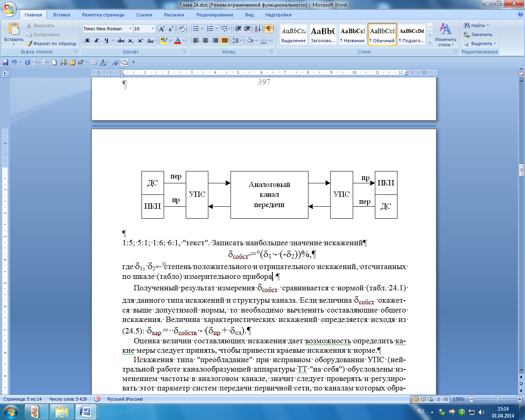Apply the red font color
The image size is (525, 420).
(178, 41)
